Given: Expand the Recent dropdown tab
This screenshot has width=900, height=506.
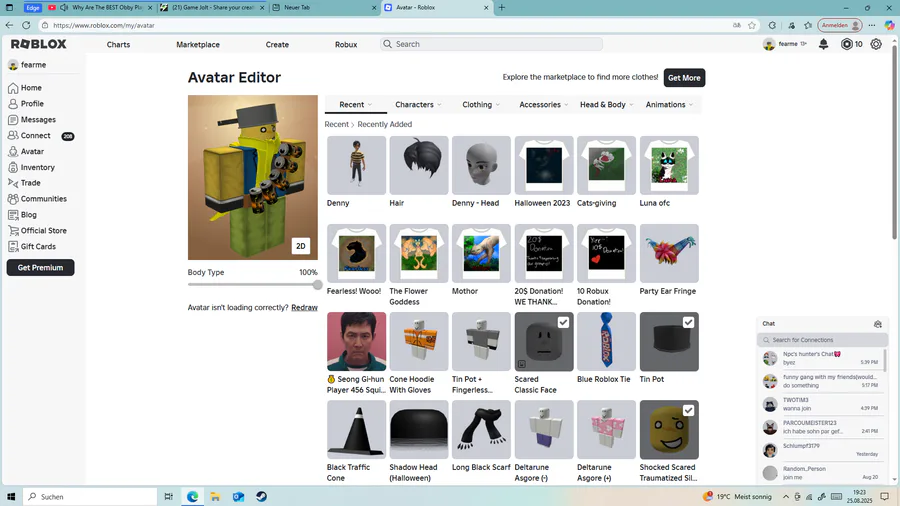Looking at the screenshot, I should (355, 104).
